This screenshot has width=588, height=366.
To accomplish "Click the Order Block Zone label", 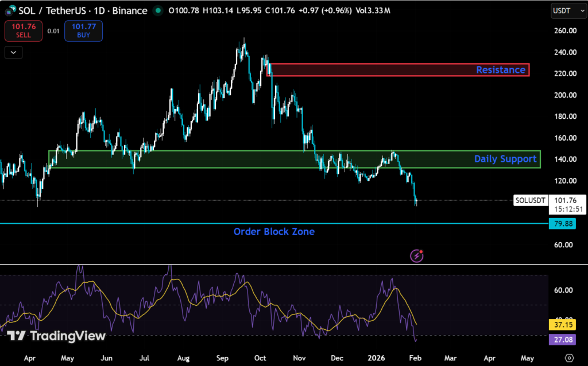I will point(274,231).
